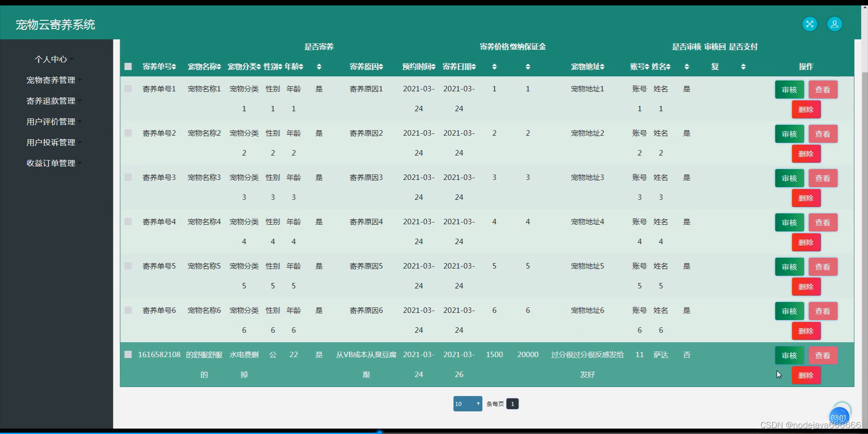
Task: Sort by 宠物名称 column arrows
Action: pyautogui.click(x=219, y=67)
